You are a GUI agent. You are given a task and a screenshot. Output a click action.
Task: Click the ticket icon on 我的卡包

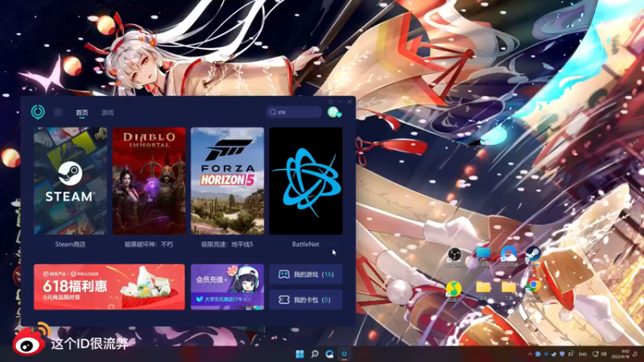point(284,299)
